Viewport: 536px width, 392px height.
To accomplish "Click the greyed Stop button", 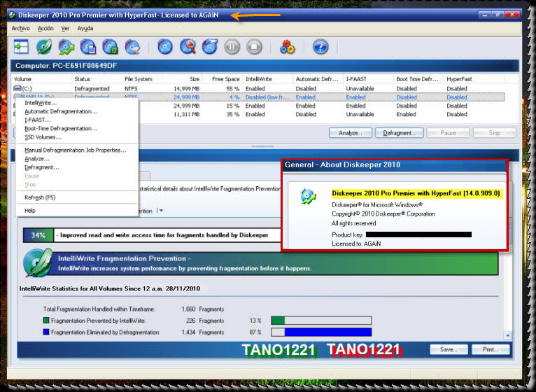I will pos(494,133).
